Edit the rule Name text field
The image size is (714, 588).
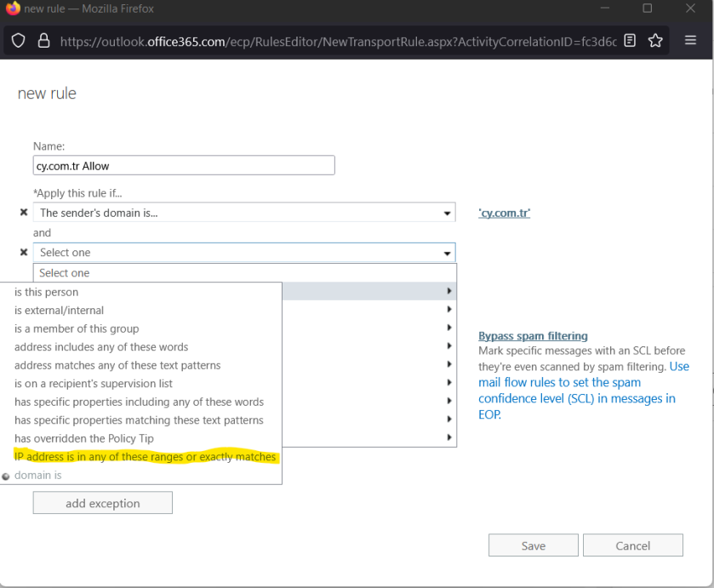(184, 166)
